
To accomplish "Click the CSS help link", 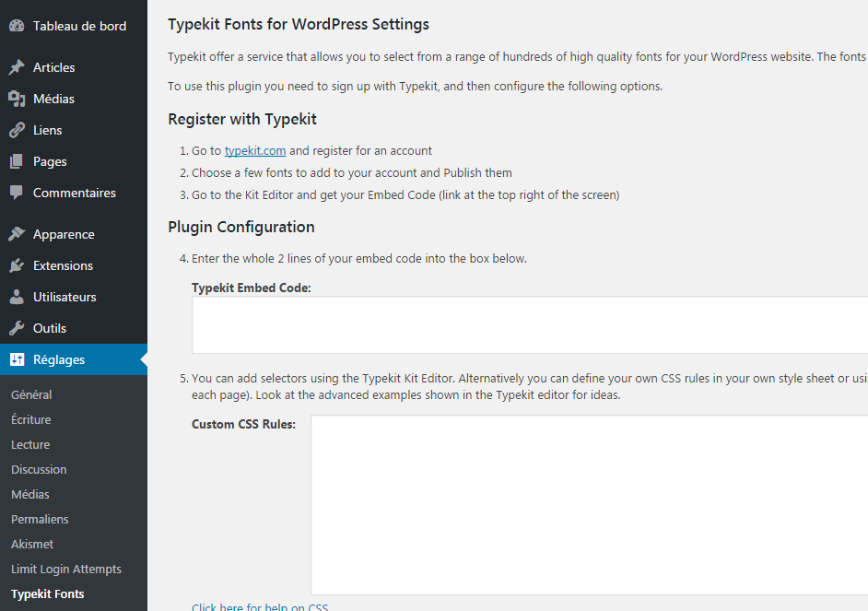I will click(x=260, y=606).
